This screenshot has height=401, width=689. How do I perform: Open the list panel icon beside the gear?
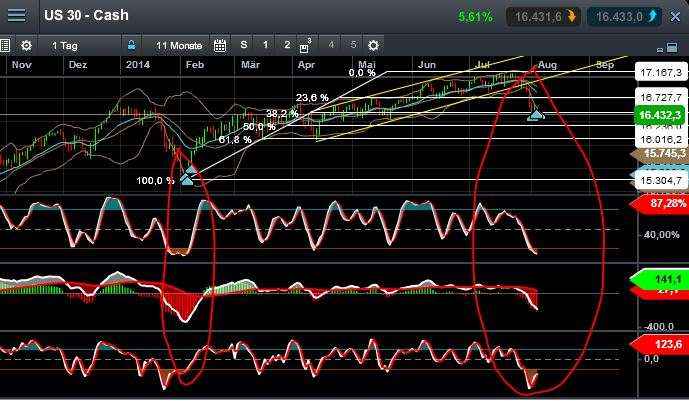pyautogui.click(x=5, y=45)
